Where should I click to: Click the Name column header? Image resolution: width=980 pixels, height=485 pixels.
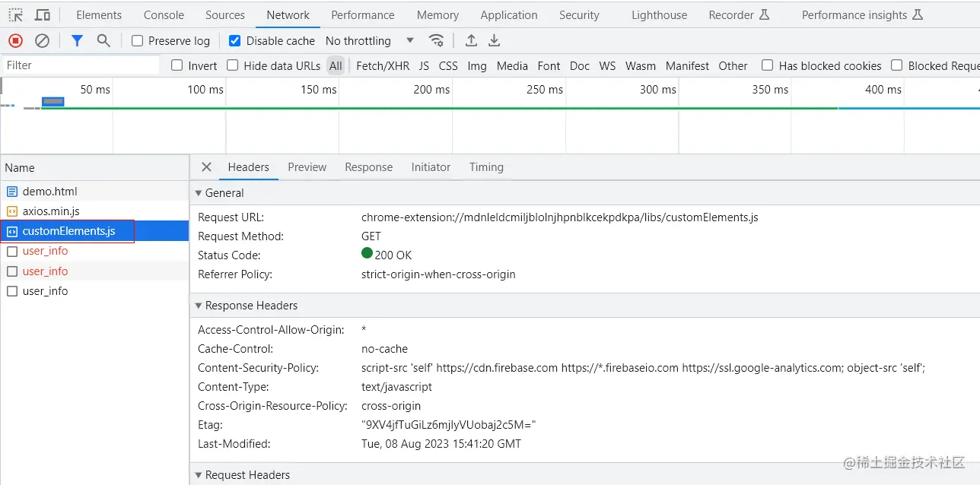[94, 168]
